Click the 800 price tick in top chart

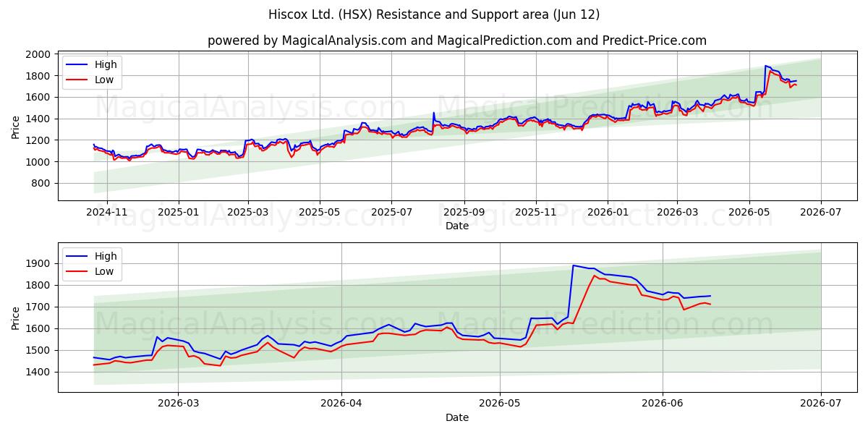[x=42, y=183]
